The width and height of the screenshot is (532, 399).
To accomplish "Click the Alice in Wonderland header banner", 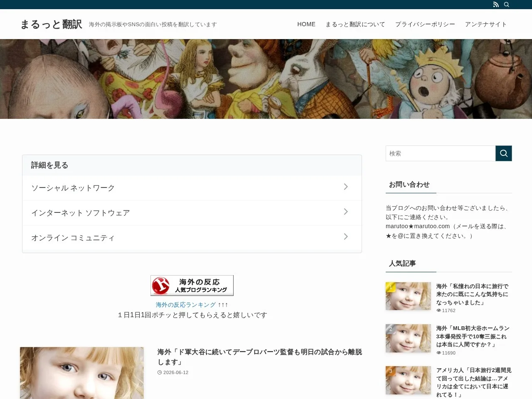I will 266,79.
